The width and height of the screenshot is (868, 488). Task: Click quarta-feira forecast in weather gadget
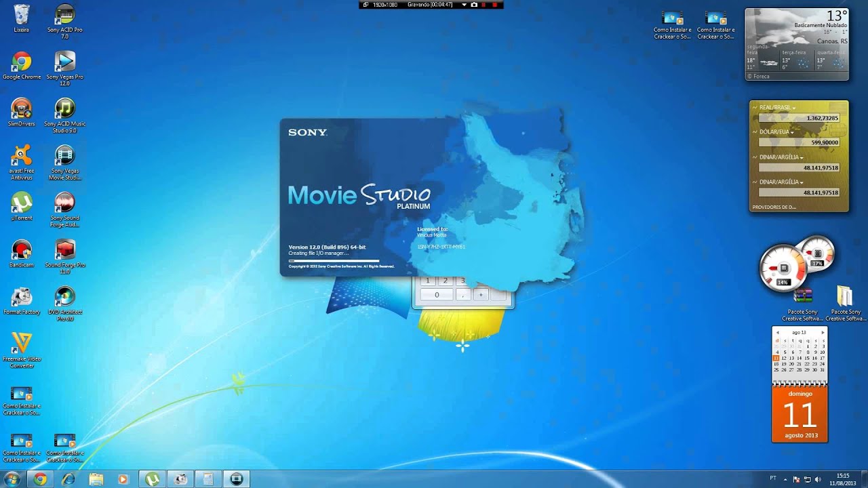[x=831, y=60]
